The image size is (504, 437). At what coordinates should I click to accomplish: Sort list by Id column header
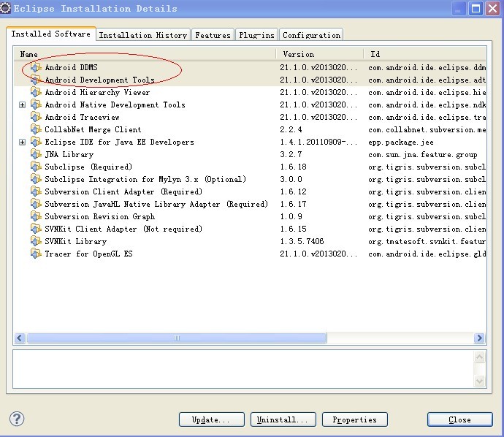425,54
